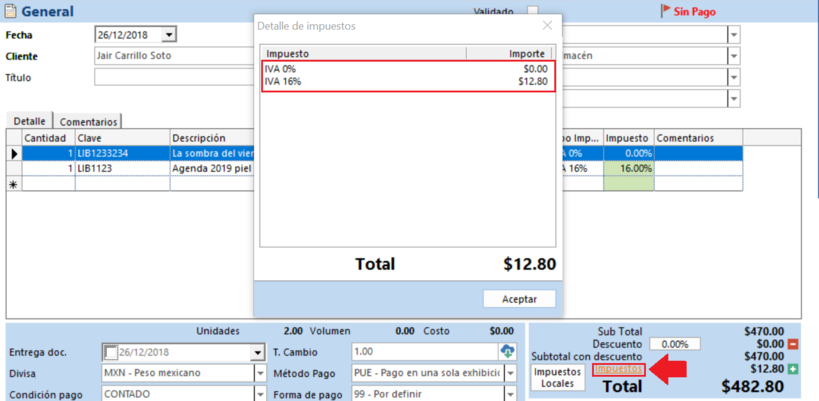Select the LIB1123 cell

123,169
